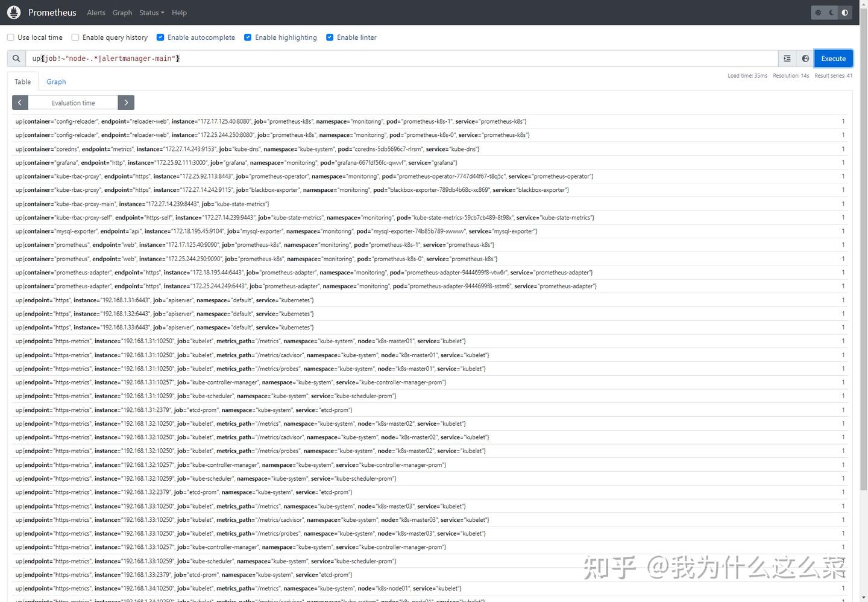Switch to dark theme moon icon
Viewport: 868px width, 602px height.
[x=831, y=12]
